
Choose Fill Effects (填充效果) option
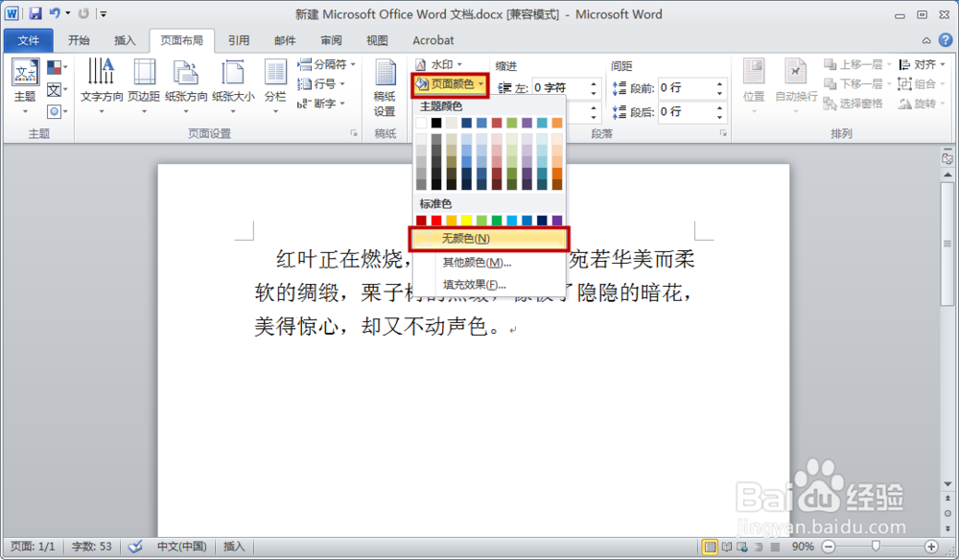click(x=489, y=284)
